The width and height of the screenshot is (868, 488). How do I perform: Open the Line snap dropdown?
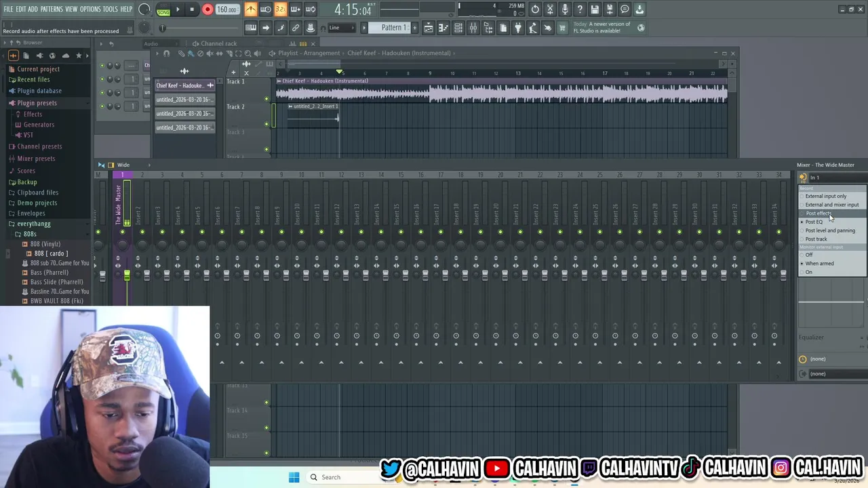point(342,28)
